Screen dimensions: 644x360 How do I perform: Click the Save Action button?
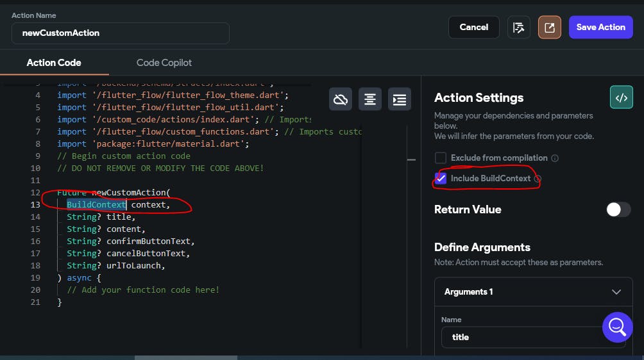(600, 28)
